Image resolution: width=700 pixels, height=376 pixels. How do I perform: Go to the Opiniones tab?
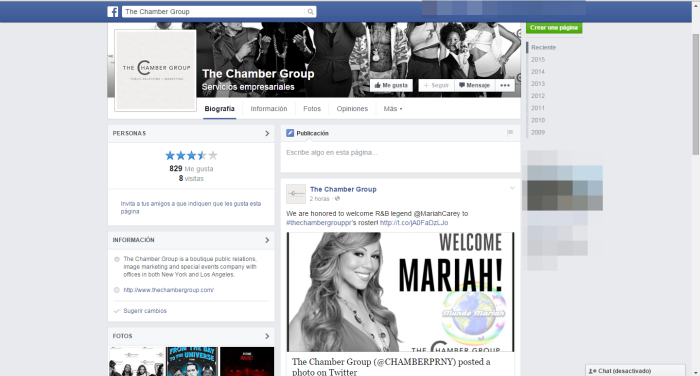click(352, 109)
